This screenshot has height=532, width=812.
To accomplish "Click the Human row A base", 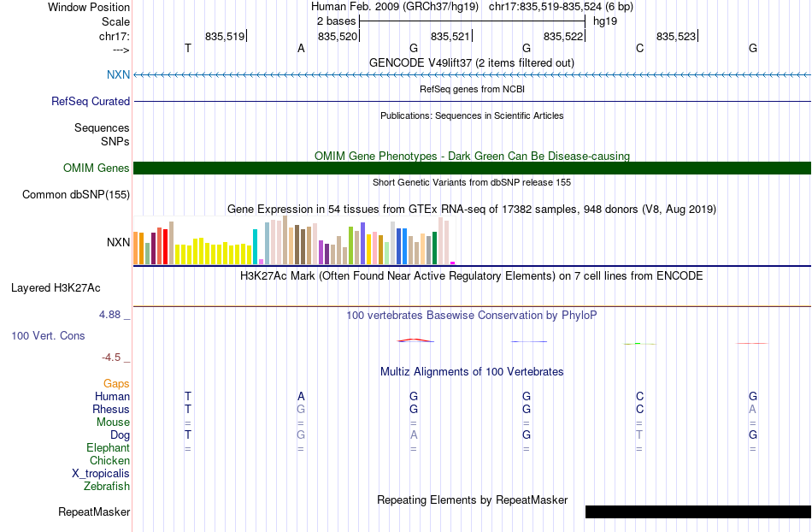I will coord(301,396).
